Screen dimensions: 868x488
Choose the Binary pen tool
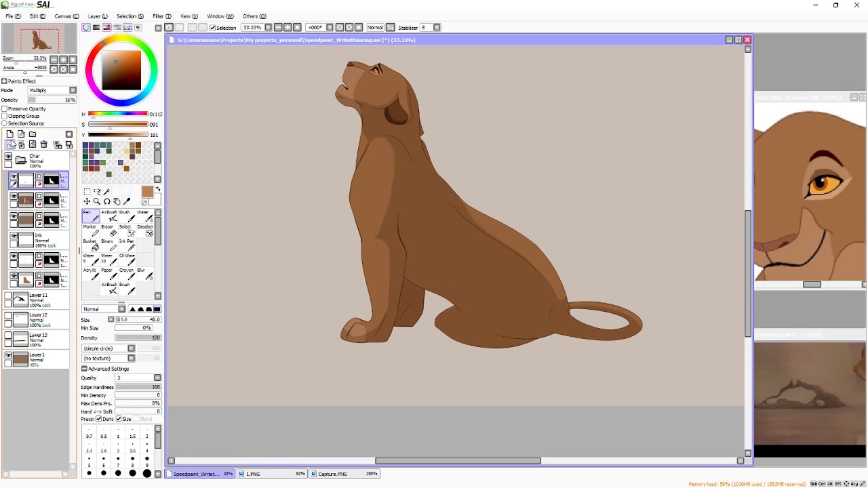coord(109,245)
